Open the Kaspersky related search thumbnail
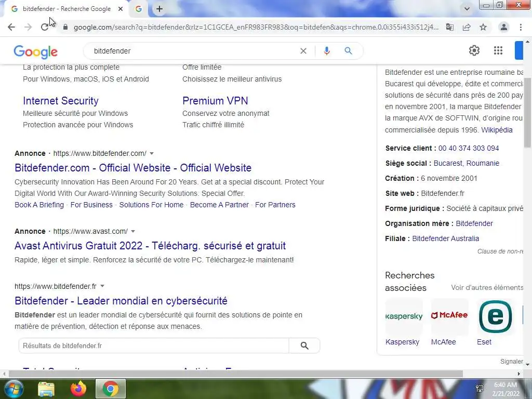The image size is (532, 399). coord(404,316)
